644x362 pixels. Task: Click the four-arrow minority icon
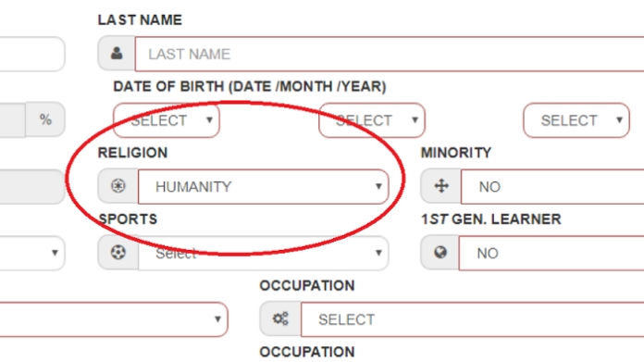pos(441,186)
